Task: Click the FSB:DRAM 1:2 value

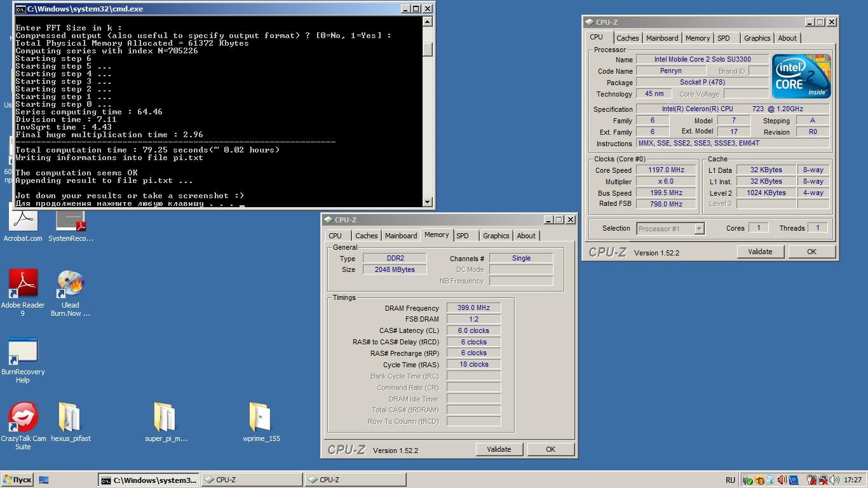Action: click(x=473, y=319)
